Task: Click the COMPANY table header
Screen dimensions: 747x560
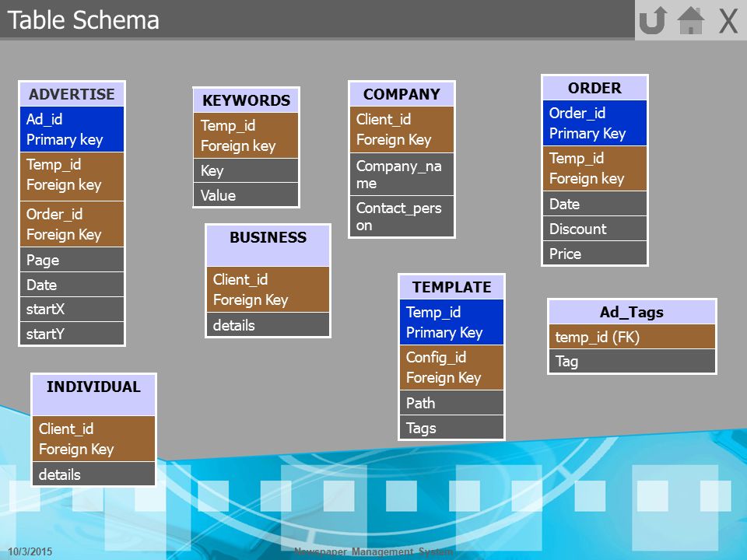Action: click(402, 94)
